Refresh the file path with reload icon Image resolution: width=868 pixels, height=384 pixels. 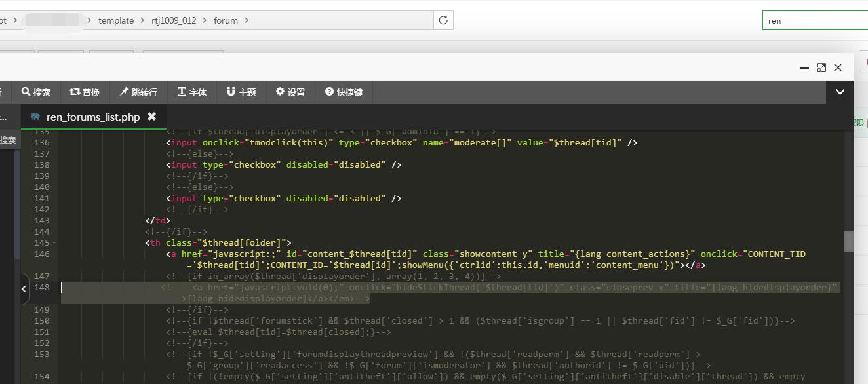[443, 20]
